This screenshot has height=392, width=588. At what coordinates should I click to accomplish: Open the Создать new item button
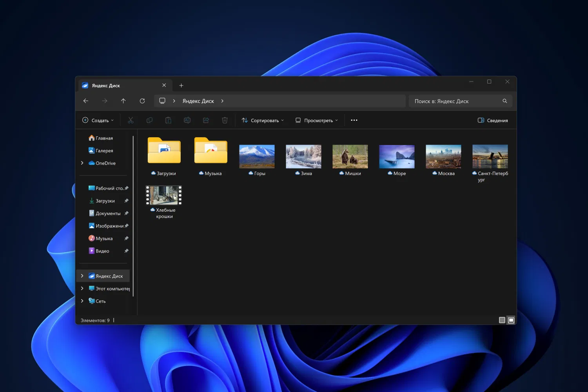98,120
